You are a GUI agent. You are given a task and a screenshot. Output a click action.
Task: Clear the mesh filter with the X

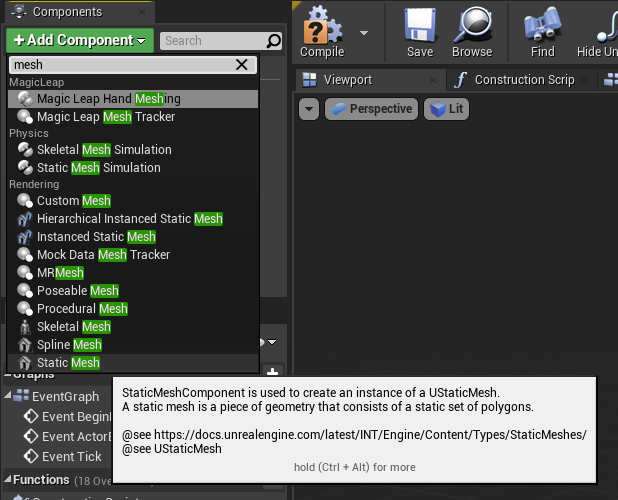click(x=242, y=65)
